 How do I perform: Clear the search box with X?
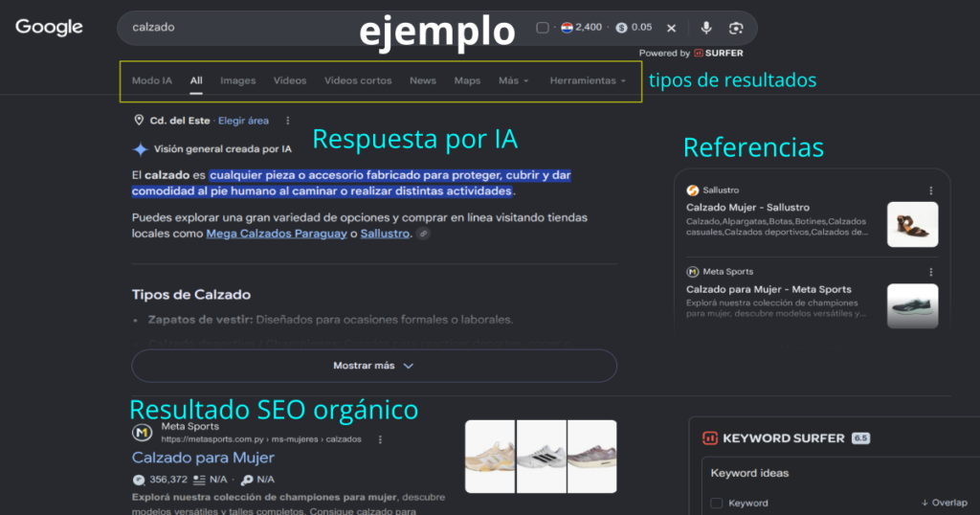click(x=671, y=28)
